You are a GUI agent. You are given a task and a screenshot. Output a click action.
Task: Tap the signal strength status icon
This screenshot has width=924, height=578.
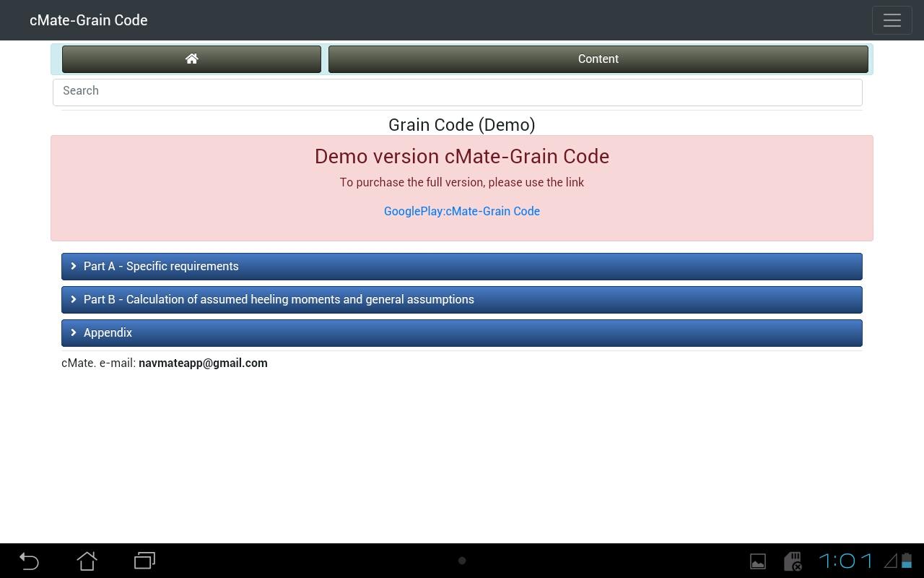click(891, 561)
